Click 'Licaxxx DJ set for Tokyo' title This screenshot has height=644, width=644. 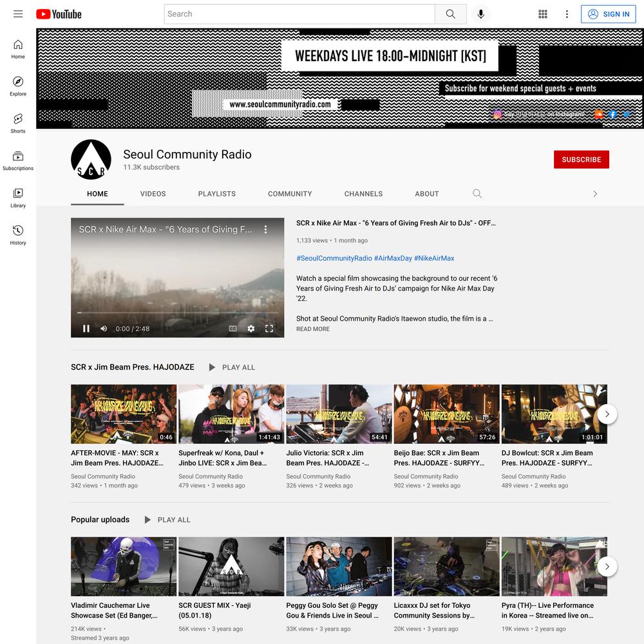(434, 611)
